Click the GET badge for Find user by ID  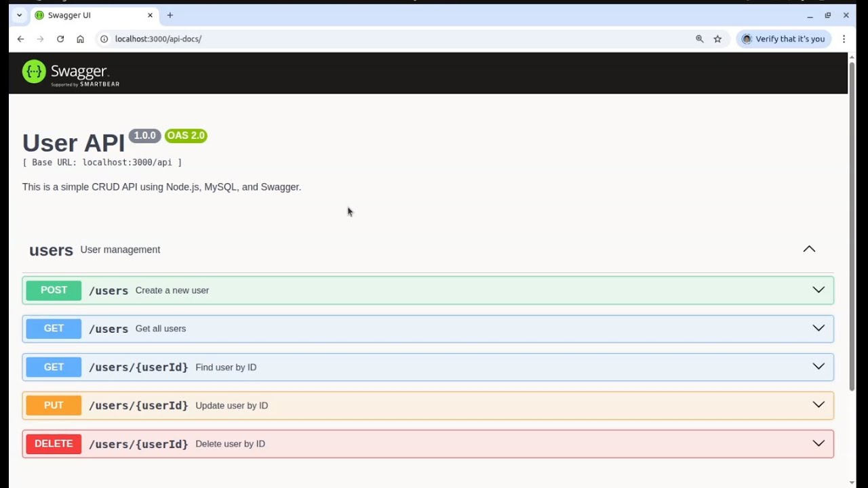coord(54,367)
